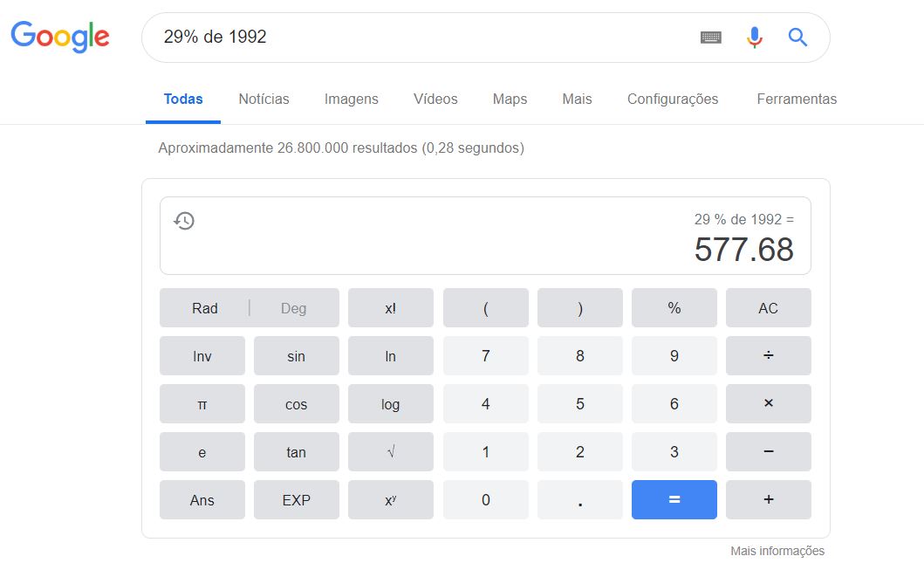The image size is (924, 563).
Task: Start voice search with the microphone
Action: 754,38
